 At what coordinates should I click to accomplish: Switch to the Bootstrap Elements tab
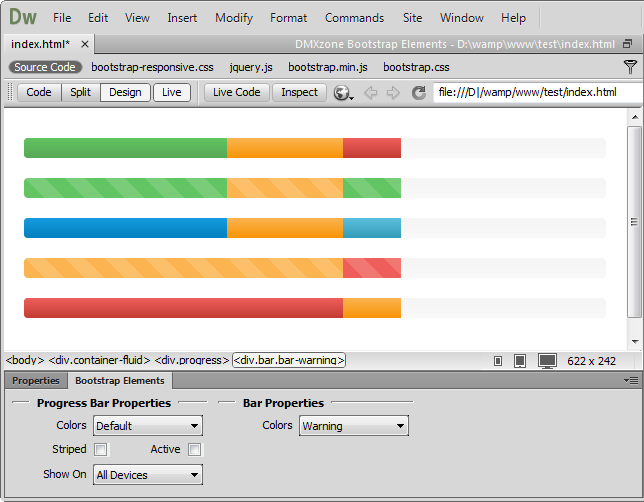tap(120, 381)
